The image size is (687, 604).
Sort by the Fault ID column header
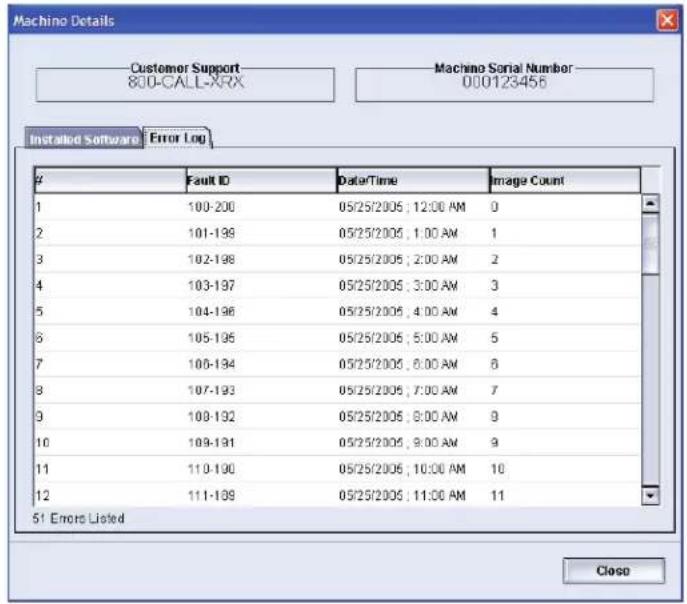point(262,180)
